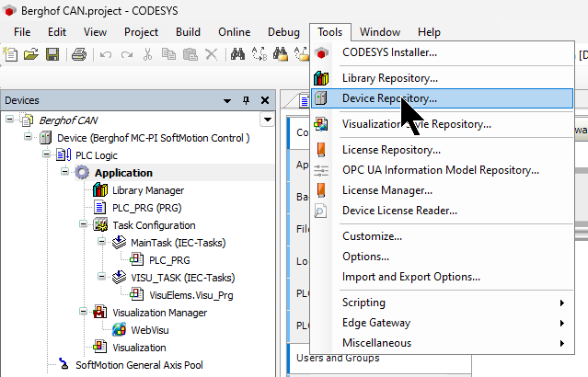
Task: Open the Devices tree view options dropdown
Action: (268, 120)
